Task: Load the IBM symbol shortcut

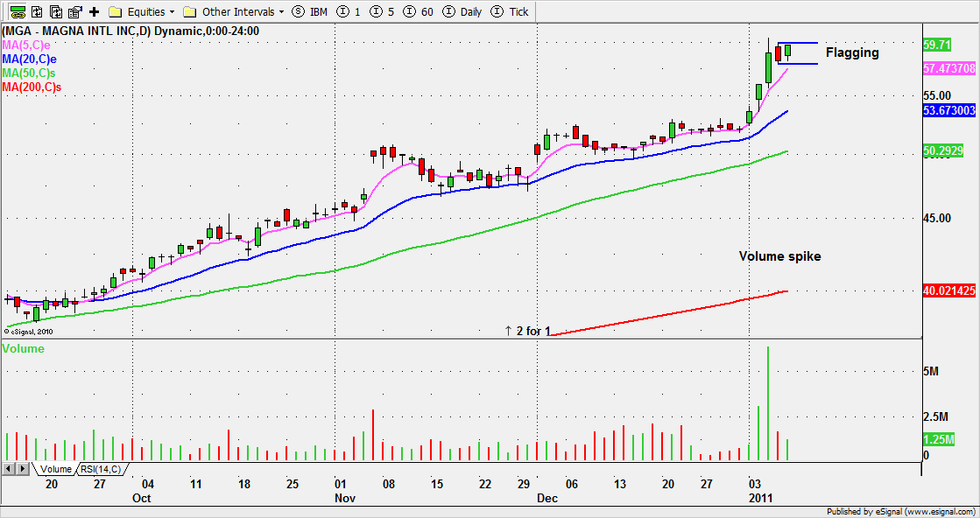Action: (x=310, y=11)
